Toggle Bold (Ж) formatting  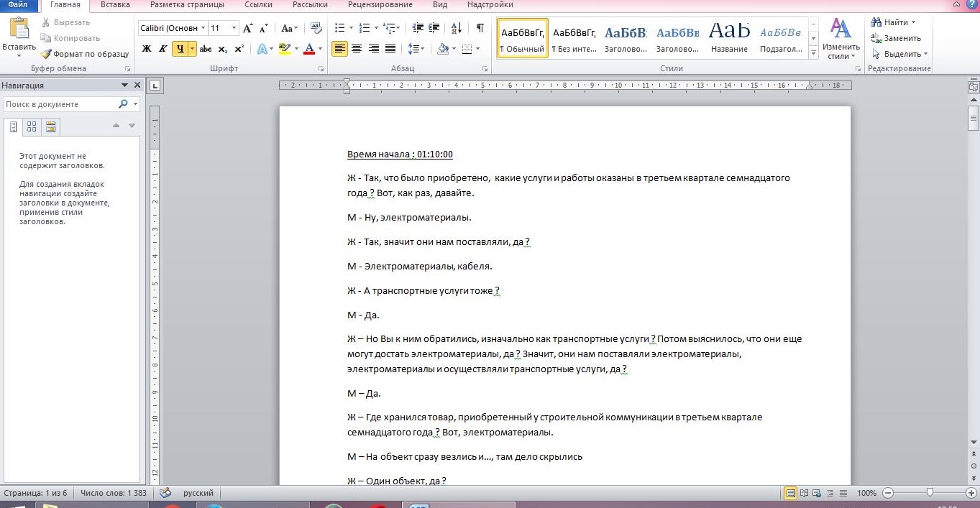[x=147, y=49]
